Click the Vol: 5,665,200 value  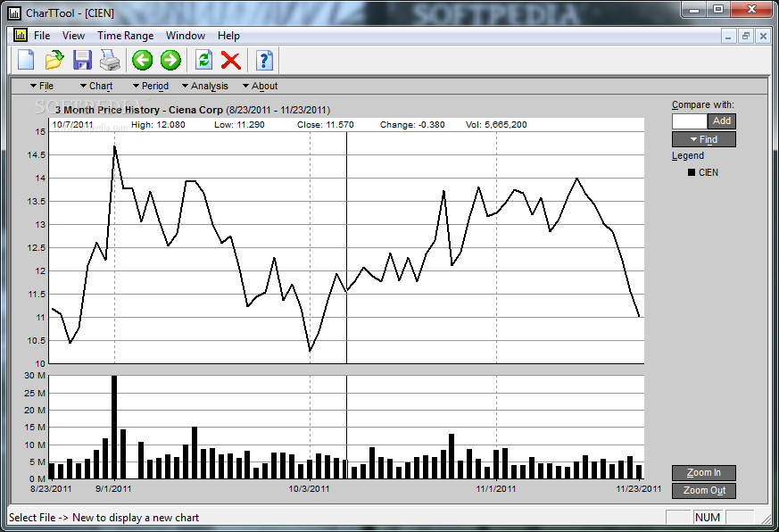[x=496, y=125]
